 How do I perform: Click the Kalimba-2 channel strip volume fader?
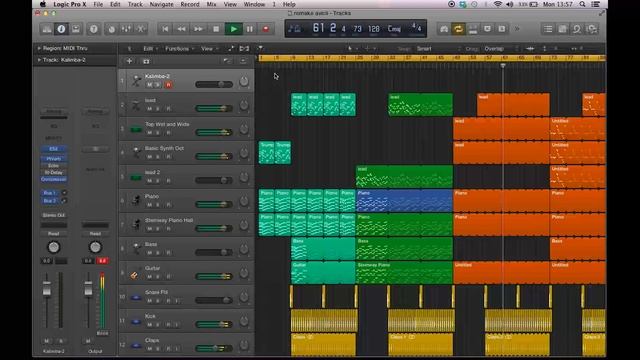tap(47, 289)
